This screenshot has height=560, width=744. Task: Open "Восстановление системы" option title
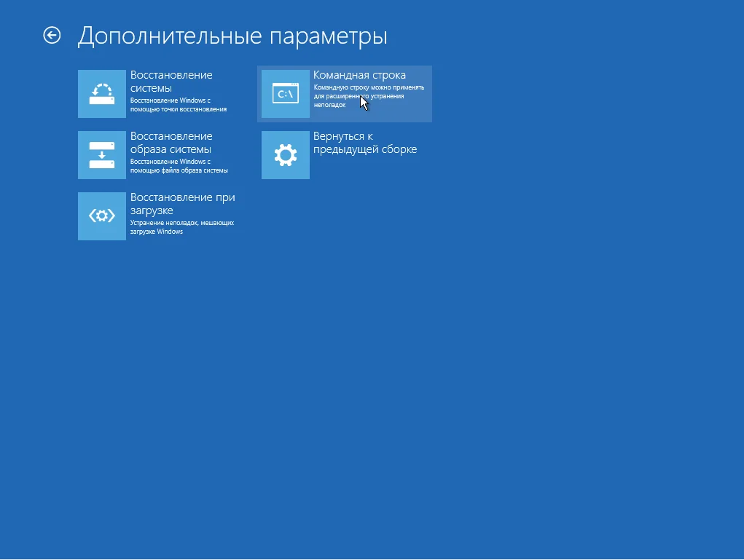click(171, 82)
